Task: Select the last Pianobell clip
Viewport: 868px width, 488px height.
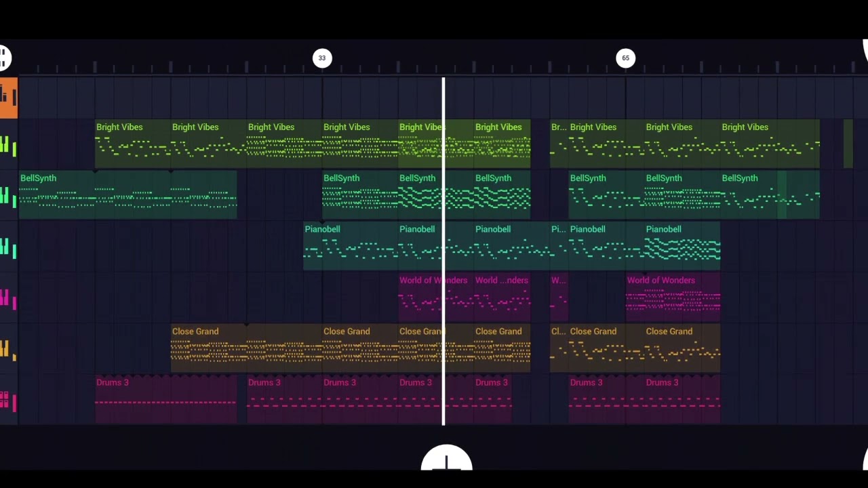Action: [x=683, y=246]
